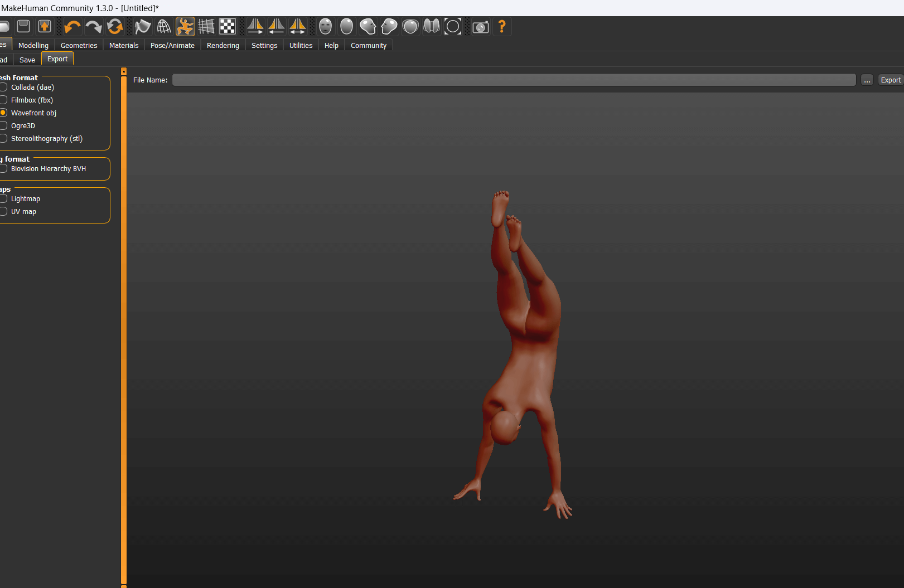
Task: Switch to the front face view icon
Action: coord(326,27)
